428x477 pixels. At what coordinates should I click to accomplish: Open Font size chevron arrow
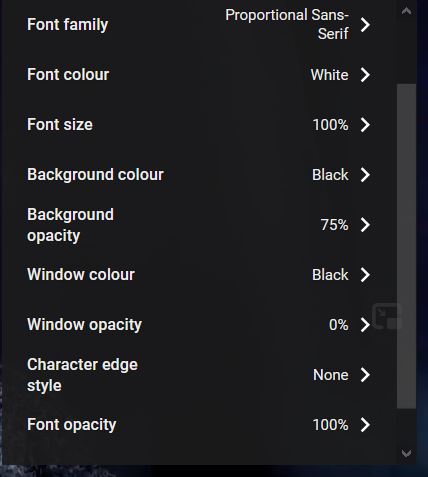click(365, 125)
